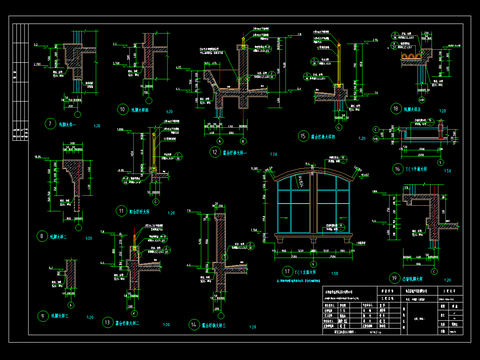Click the circled detail number 13
This screenshot has width=480, height=360.
point(107,322)
